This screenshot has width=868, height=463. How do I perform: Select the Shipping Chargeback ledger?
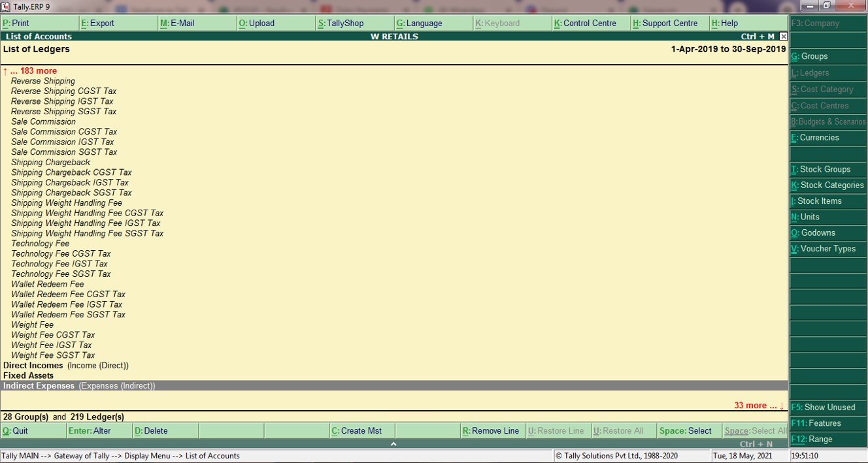click(x=51, y=163)
